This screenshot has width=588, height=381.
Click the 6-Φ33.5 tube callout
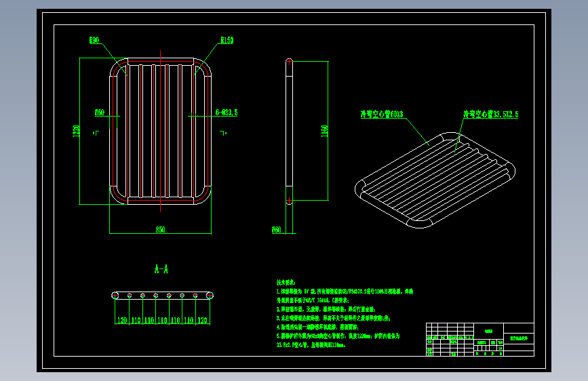click(x=227, y=112)
